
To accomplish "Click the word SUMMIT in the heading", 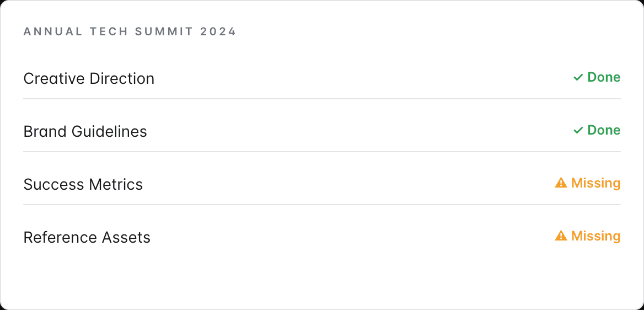I will pyautogui.click(x=164, y=31).
